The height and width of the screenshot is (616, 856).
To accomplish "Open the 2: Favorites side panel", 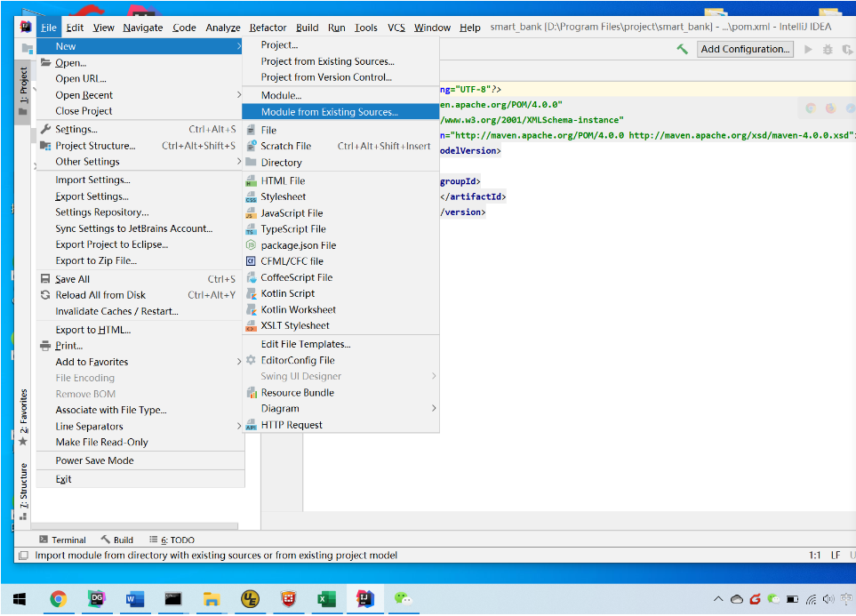I will click(x=23, y=417).
